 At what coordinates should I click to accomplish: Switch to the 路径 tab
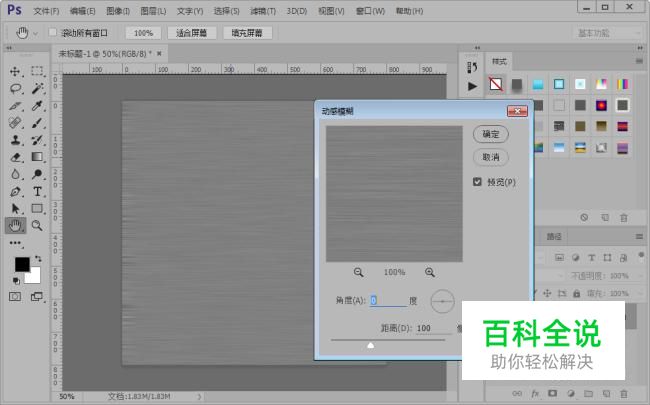(554, 237)
